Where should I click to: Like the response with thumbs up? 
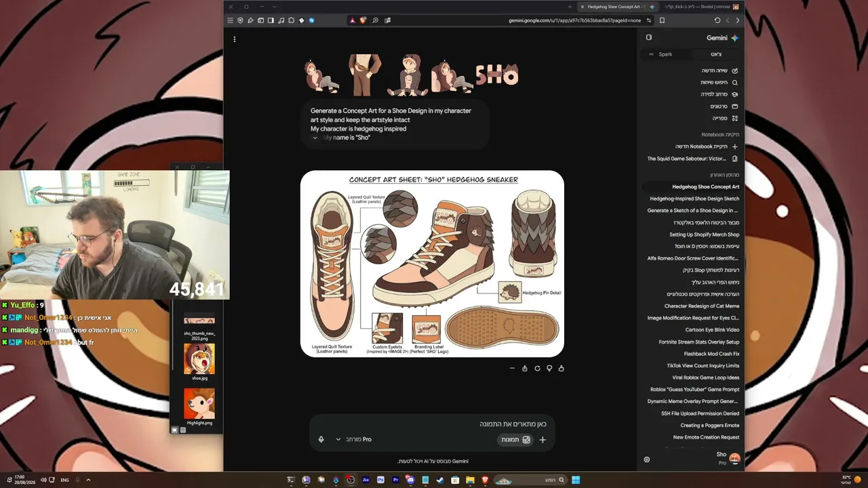pos(561,369)
